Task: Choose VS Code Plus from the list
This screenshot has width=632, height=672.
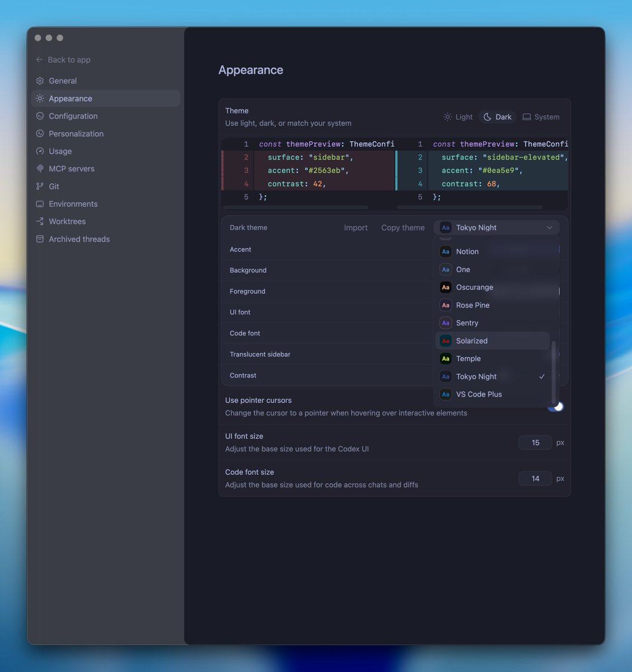Action: [492, 394]
